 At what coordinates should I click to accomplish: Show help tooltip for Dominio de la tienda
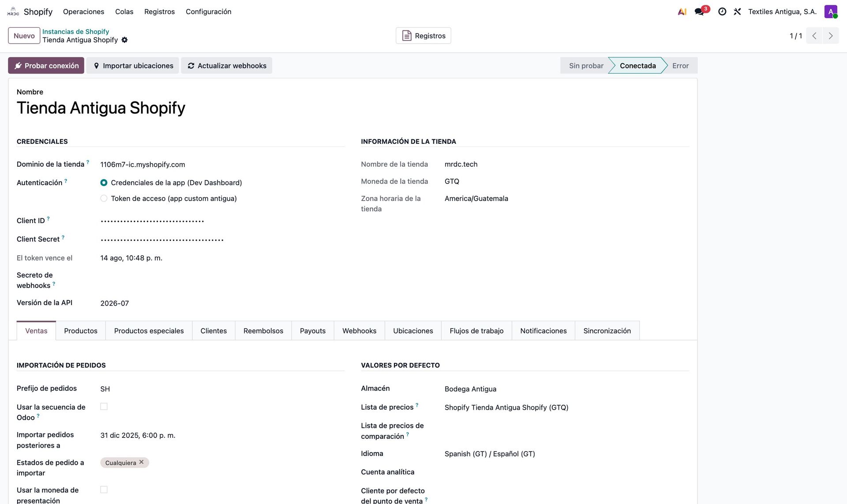pyautogui.click(x=88, y=162)
